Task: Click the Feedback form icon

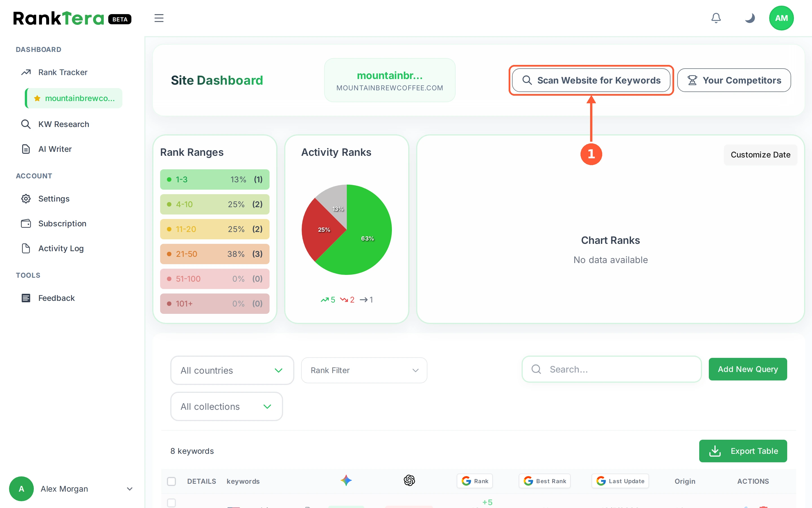Action: (x=26, y=298)
